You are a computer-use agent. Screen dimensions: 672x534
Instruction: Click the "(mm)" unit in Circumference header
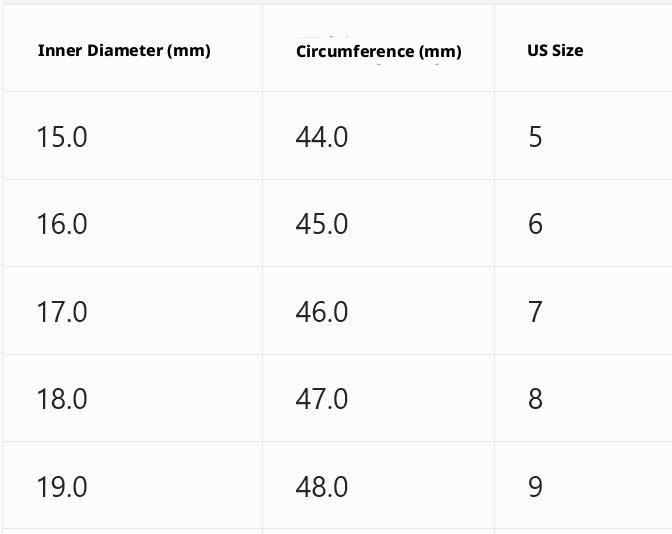coord(441,51)
